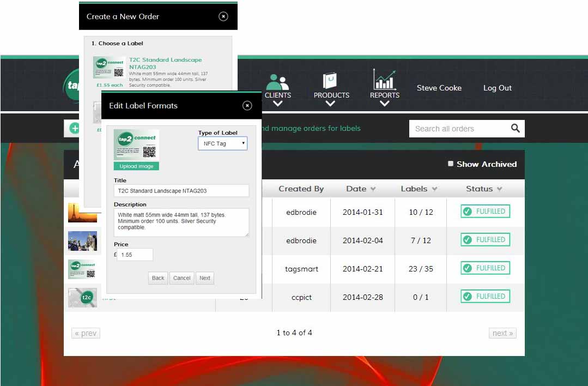Close the Create a New Order dialog
The image size is (588, 386).
[223, 16]
